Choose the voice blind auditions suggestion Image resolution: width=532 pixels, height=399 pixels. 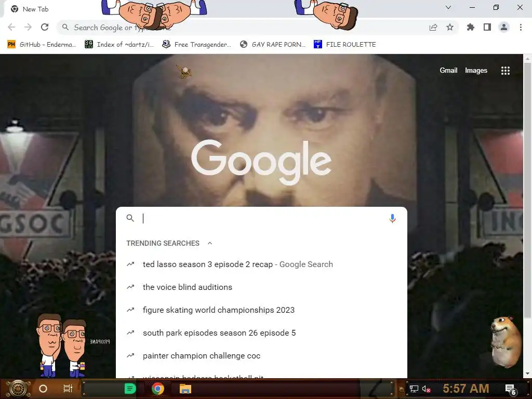tap(261, 287)
